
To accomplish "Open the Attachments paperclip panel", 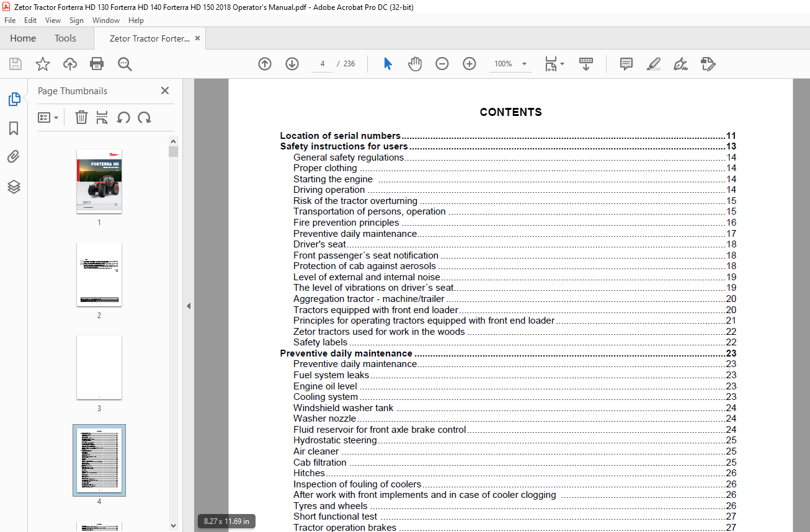I will coord(14,157).
